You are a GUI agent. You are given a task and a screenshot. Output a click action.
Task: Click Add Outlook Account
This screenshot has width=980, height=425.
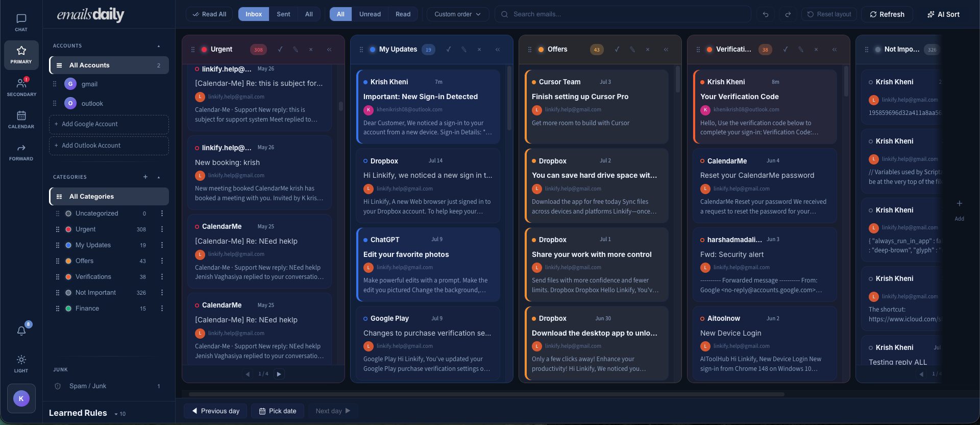[x=109, y=146]
